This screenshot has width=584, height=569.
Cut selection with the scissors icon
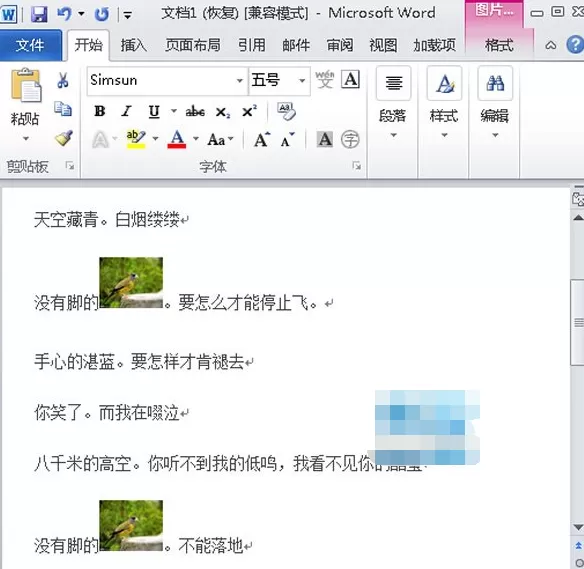tap(63, 80)
